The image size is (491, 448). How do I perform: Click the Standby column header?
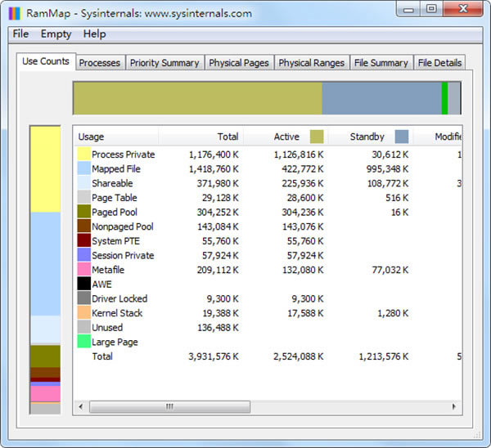pyautogui.click(x=367, y=137)
